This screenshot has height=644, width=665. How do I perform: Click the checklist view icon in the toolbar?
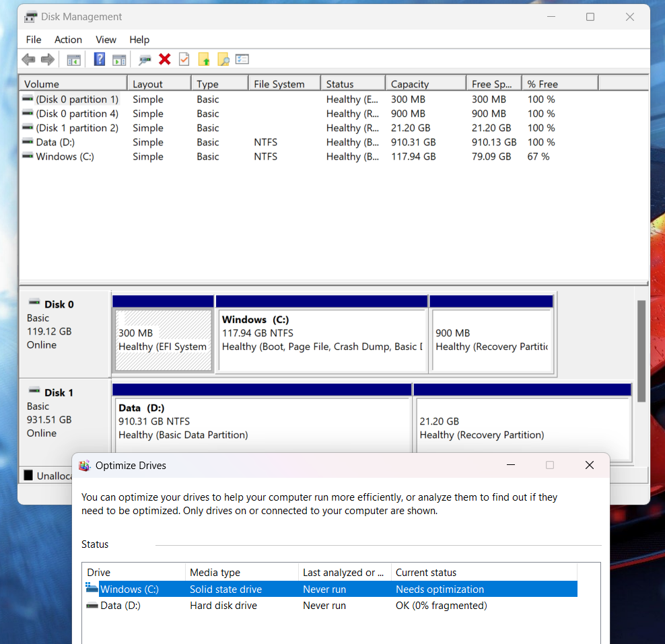[242, 59]
